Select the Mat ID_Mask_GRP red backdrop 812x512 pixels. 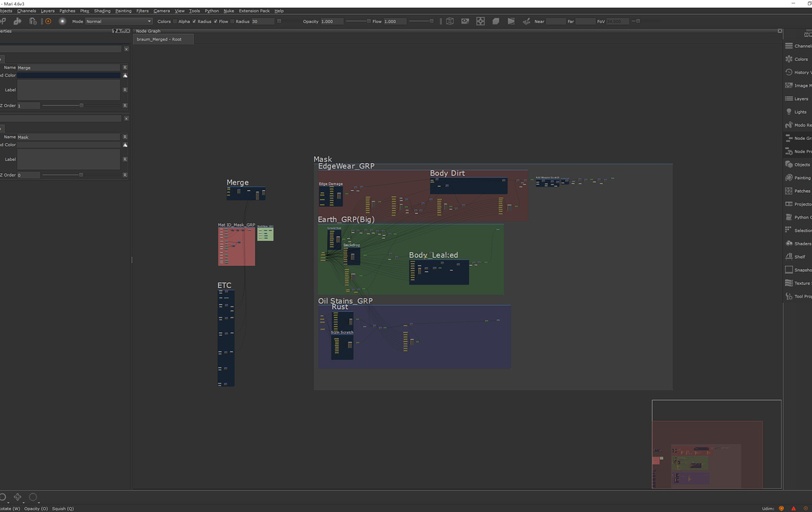(236, 246)
